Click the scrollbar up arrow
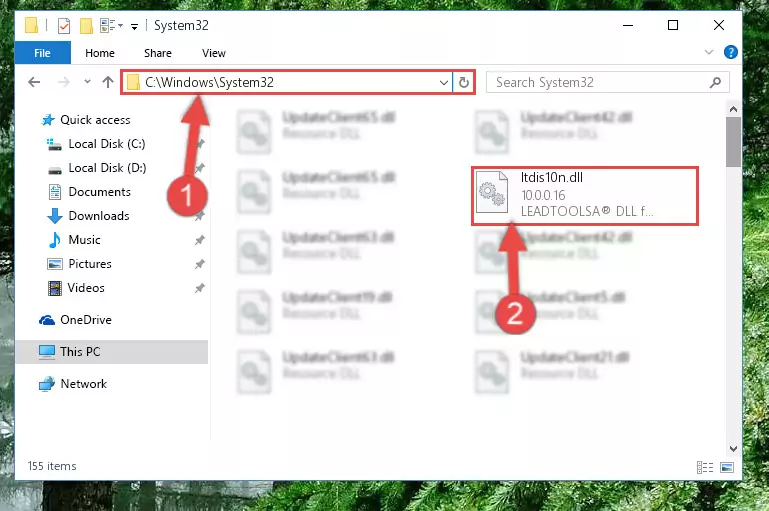The height and width of the screenshot is (511, 769). (x=733, y=109)
